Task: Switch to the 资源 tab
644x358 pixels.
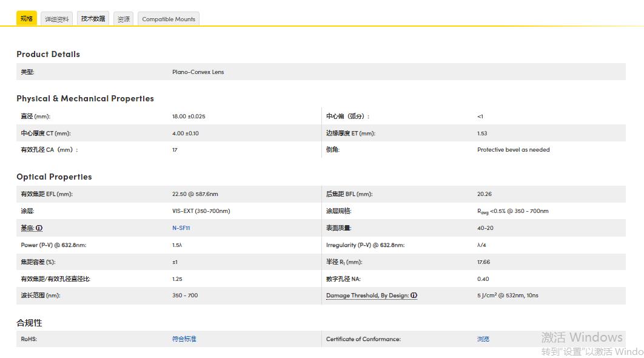Action: (x=124, y=19)
